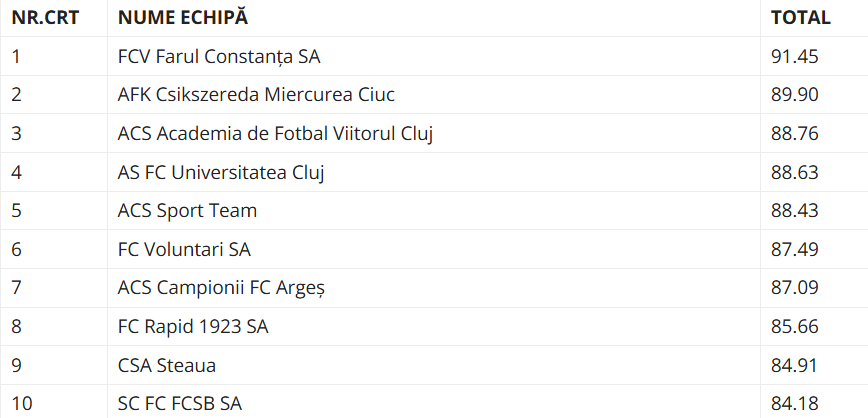
Task: Click the TOTAL column header
Action: [801, 17]
